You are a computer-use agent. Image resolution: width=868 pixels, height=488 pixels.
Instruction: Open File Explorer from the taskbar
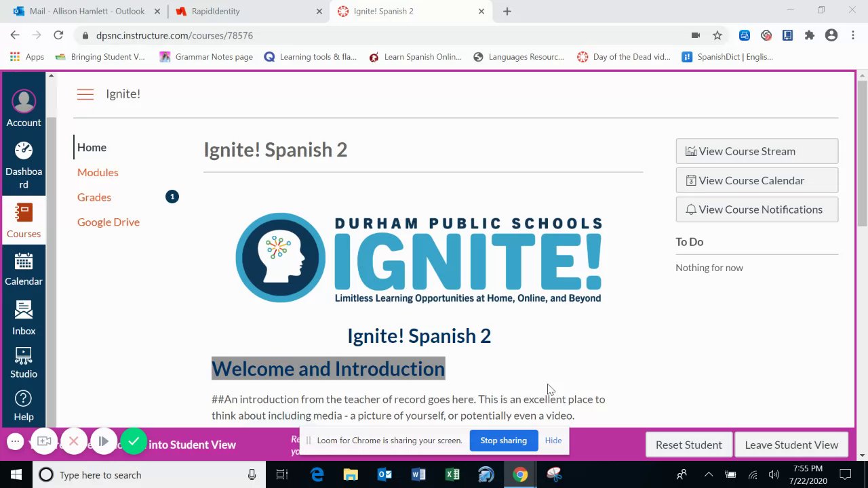351,474
